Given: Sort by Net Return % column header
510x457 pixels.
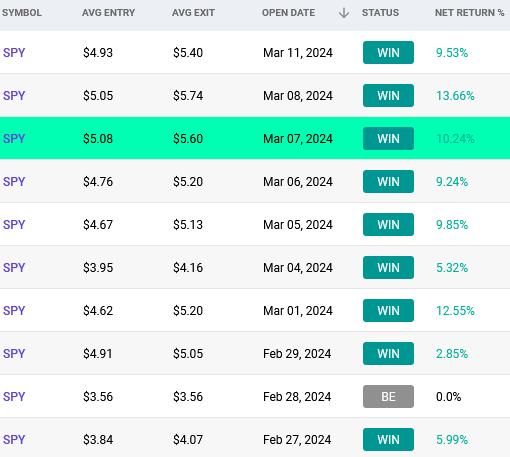Looking at the screenshot, I should [469, 13].
